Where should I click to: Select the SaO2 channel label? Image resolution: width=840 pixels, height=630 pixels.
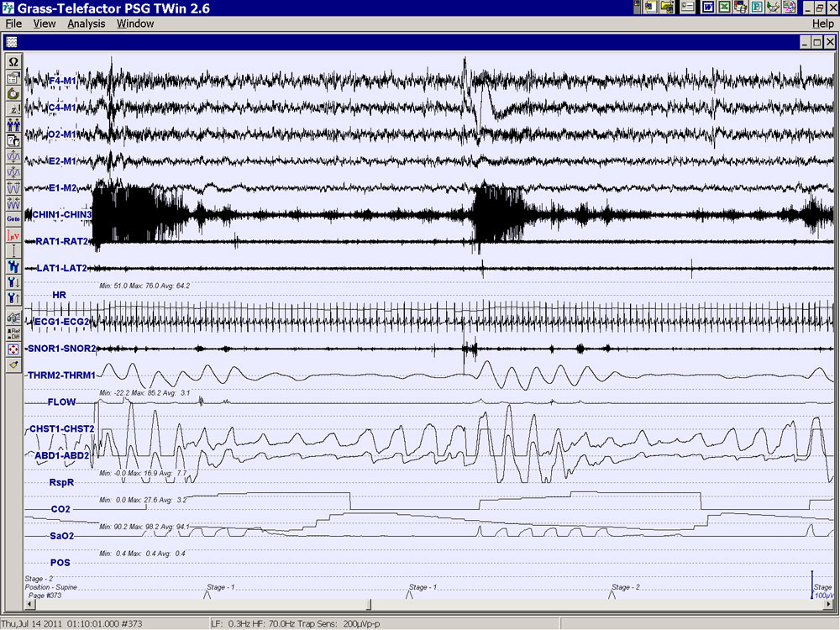(x=60, y=535)
